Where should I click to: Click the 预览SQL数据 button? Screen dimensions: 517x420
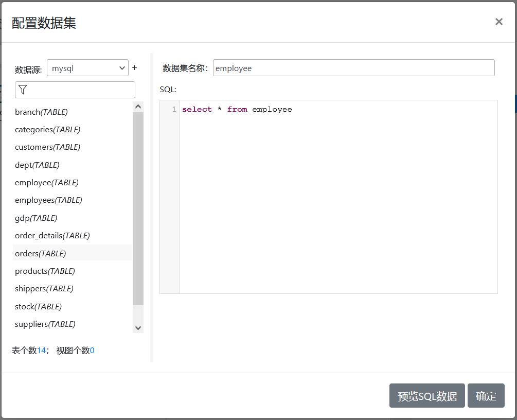pyautogui.click(x=427, y=396)
